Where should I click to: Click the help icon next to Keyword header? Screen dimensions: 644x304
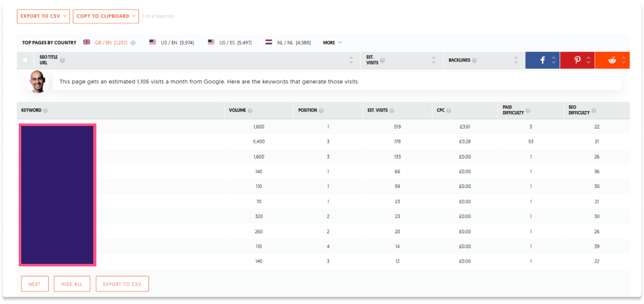[x=46, y=111]
